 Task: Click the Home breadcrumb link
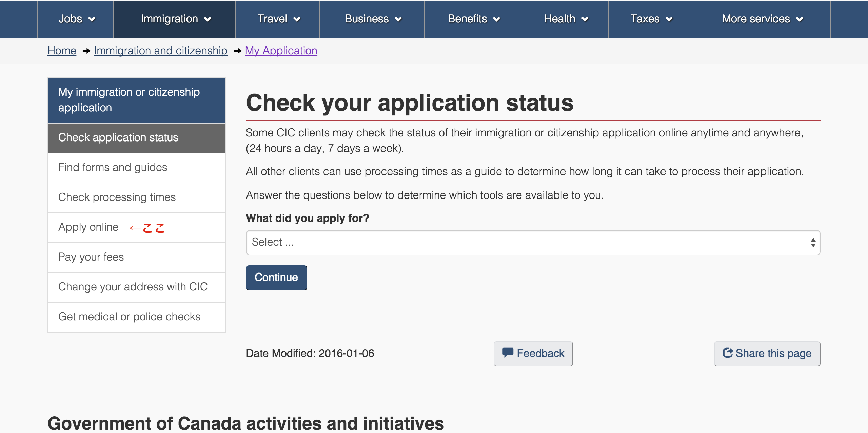[62, 51]
